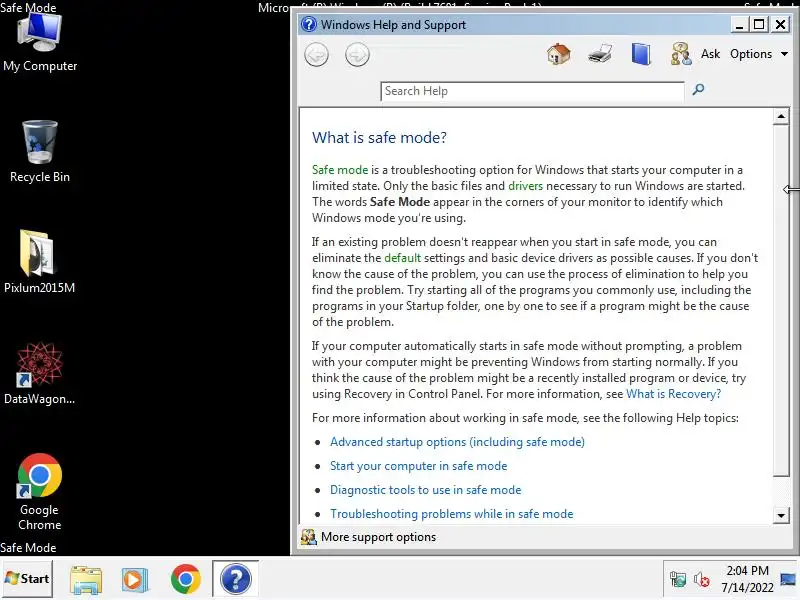
Task: Click the network tray icon
Action: pos(678,580)
